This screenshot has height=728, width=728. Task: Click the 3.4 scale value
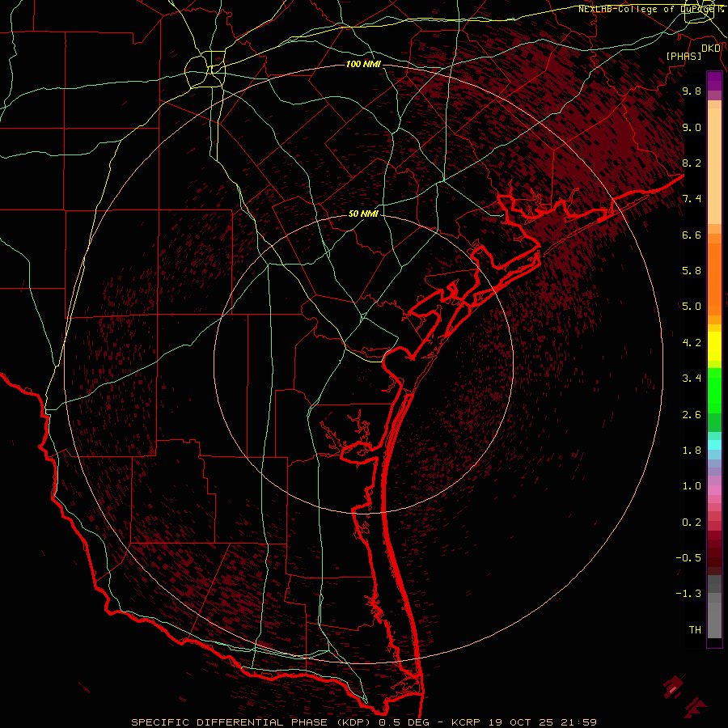click(692, 379)
